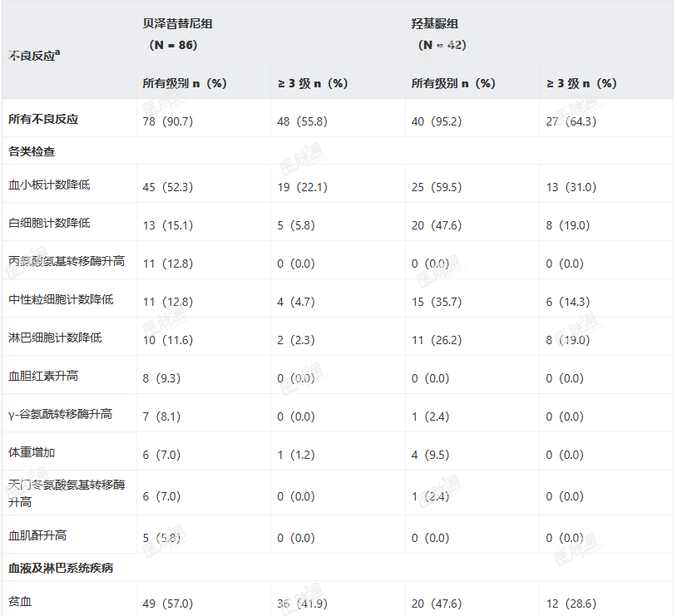Select the value 12 (28.6)
This screenshot has height=616, width=677.
571,604
